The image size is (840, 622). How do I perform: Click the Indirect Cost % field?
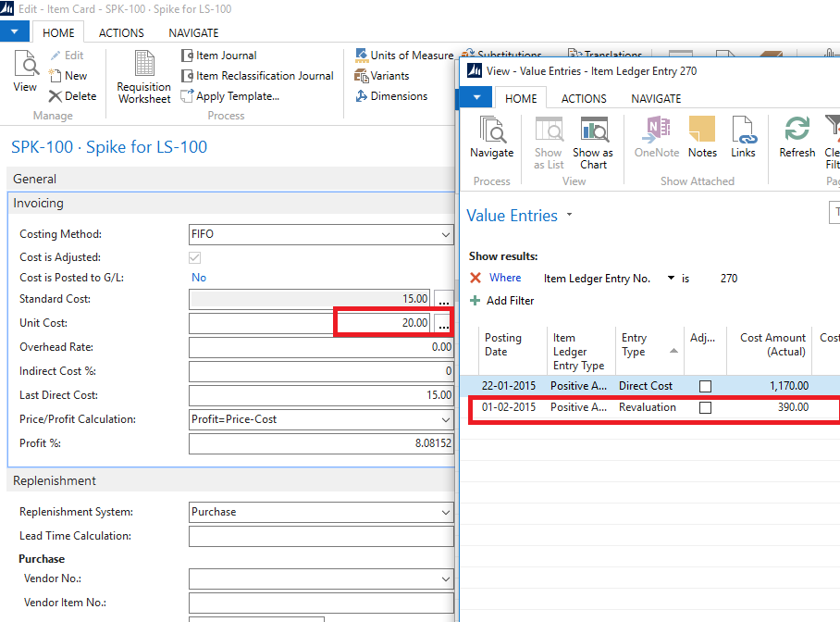coord(321,371)
